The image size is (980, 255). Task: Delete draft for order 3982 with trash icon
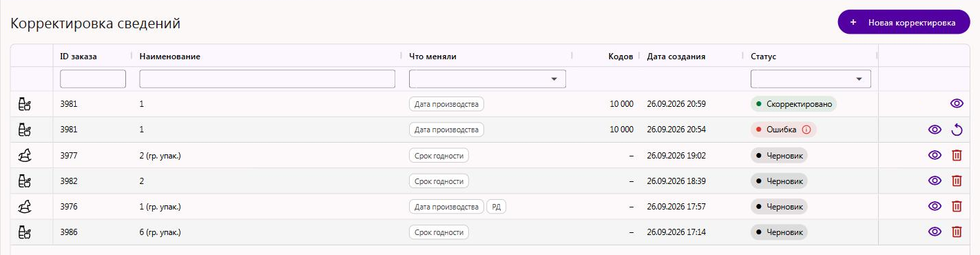(x=956, y=181)
